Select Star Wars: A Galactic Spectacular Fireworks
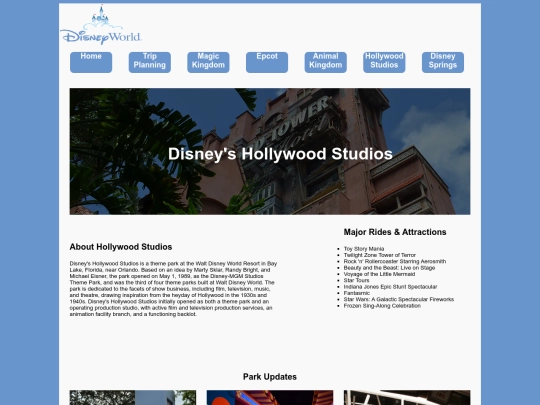The width and height of the screenshot is (540, 405). [399, 299]
